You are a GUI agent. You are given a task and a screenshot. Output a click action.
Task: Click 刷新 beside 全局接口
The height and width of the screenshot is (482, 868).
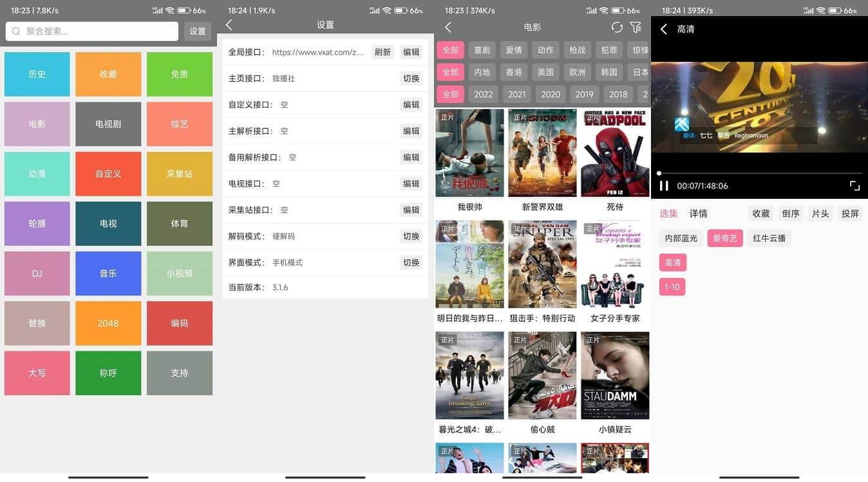pyautogui.click(x=382, y=52)
